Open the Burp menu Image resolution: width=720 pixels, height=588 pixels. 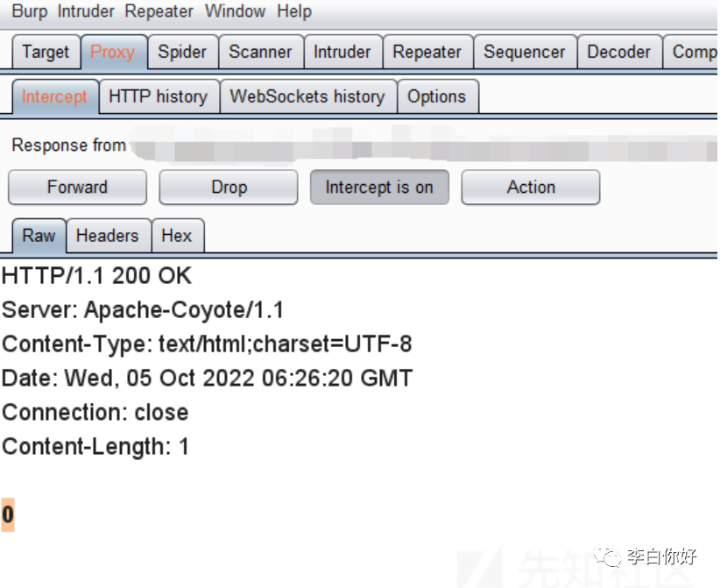(x=30, y=11)
